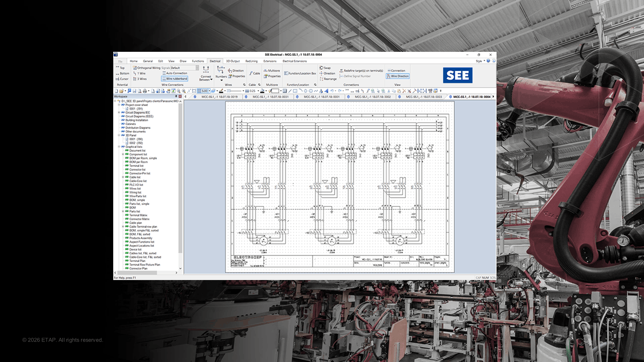This screenshot has height=362, width=644.
Task: Switch to the RedLining tab
Action: pos(252,61)
